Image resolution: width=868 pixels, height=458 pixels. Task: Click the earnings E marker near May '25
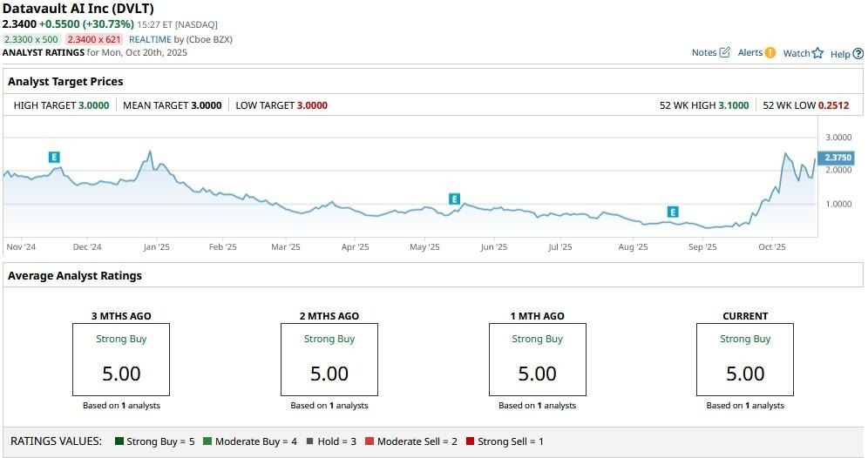(454, 199)
